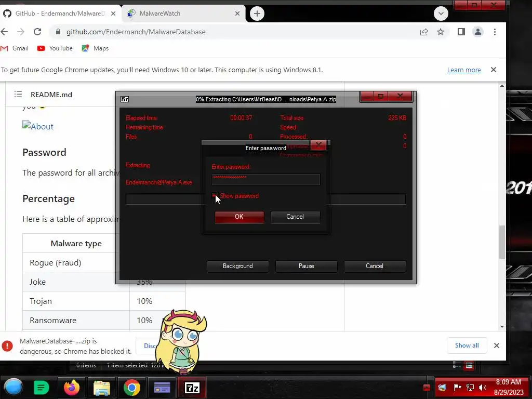Bookmark this page with the star

(441, 32)
